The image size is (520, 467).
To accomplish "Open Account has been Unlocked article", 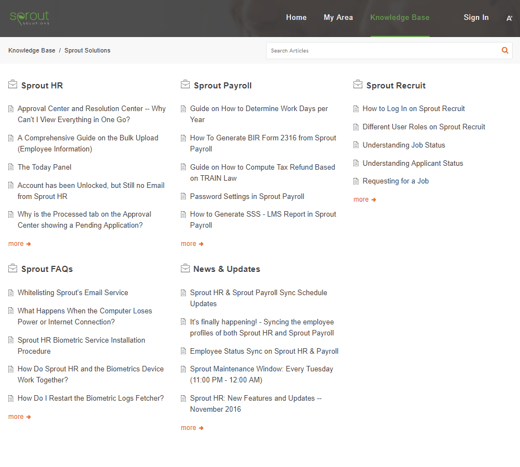I will [91, 191].
